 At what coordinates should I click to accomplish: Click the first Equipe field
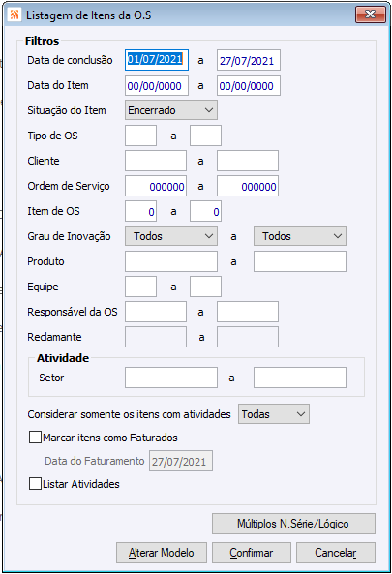coord(141,287)
